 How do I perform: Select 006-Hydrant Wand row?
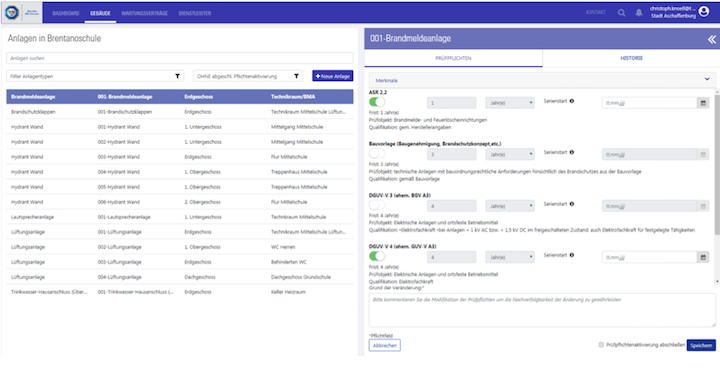click(x=180, y=202)
